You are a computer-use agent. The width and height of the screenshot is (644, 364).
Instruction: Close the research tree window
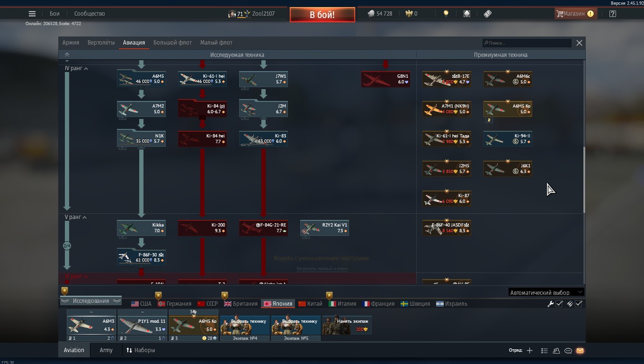579,43
